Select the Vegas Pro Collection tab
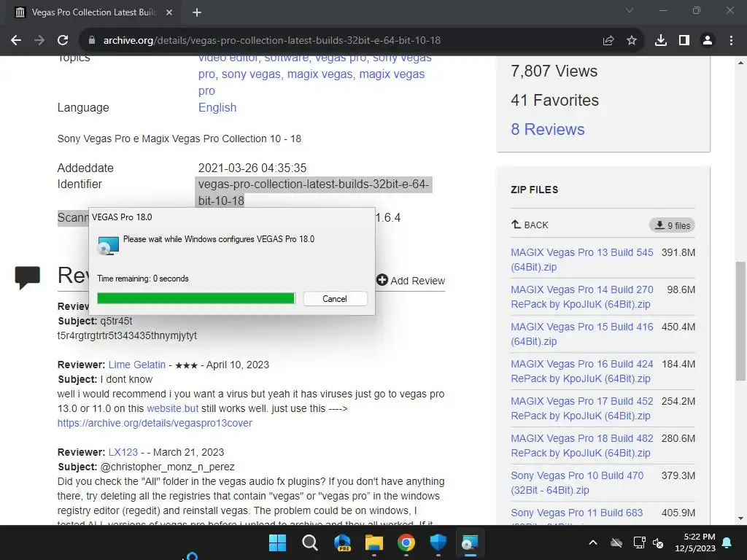Viewport: 747px width, 560px height. tap(93, 12)
